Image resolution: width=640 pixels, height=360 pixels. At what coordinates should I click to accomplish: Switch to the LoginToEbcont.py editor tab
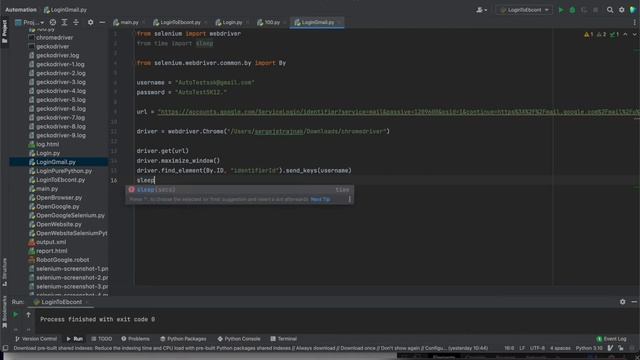180,22
